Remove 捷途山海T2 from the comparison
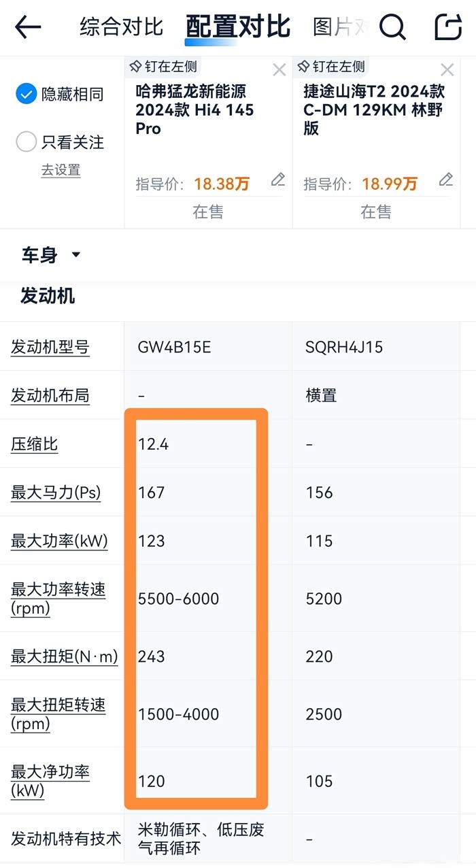The width and height of the screenshot is (476, 868). [447, 69]
